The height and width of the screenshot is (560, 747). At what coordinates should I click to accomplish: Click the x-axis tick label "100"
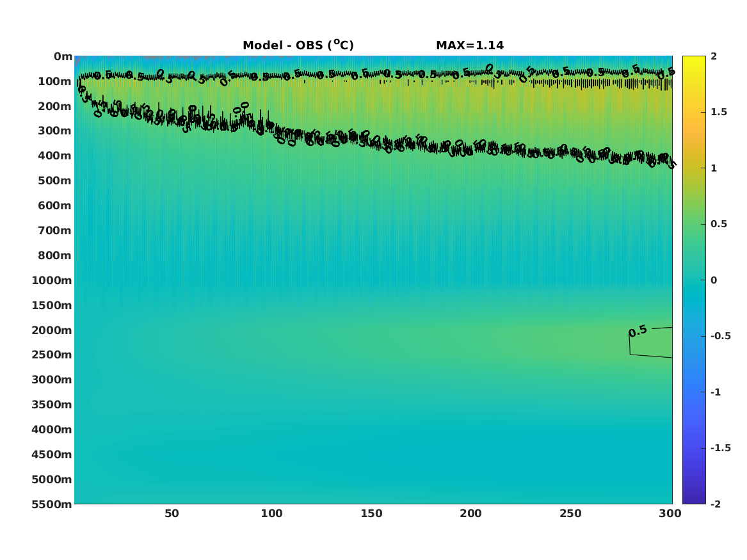click(x=271, y=514)
